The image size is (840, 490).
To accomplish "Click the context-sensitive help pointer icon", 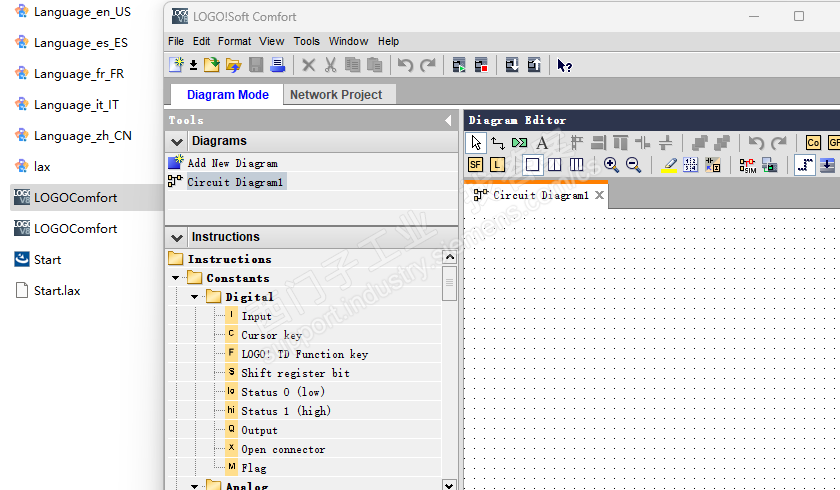I will 565,65.
